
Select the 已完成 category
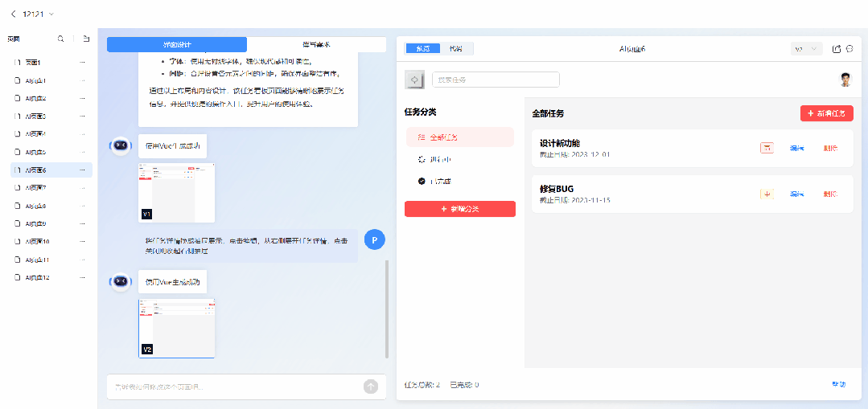point(460,181)
